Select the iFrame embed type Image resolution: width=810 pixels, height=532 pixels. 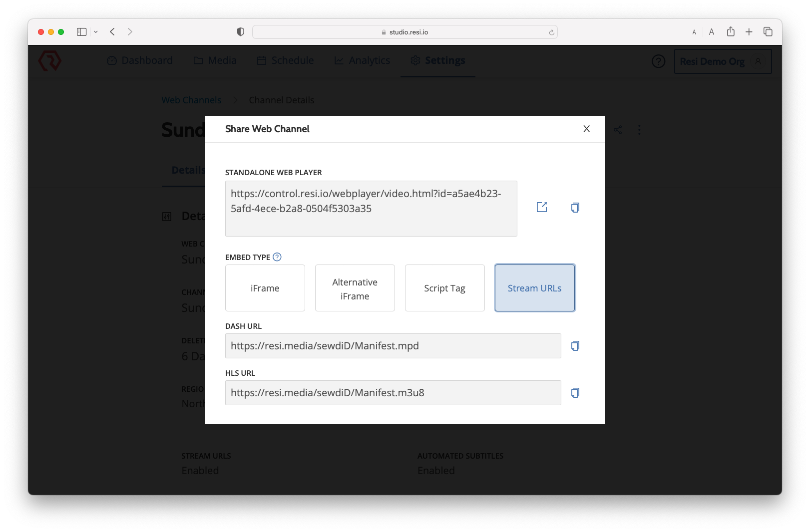[x=265, y=288]
